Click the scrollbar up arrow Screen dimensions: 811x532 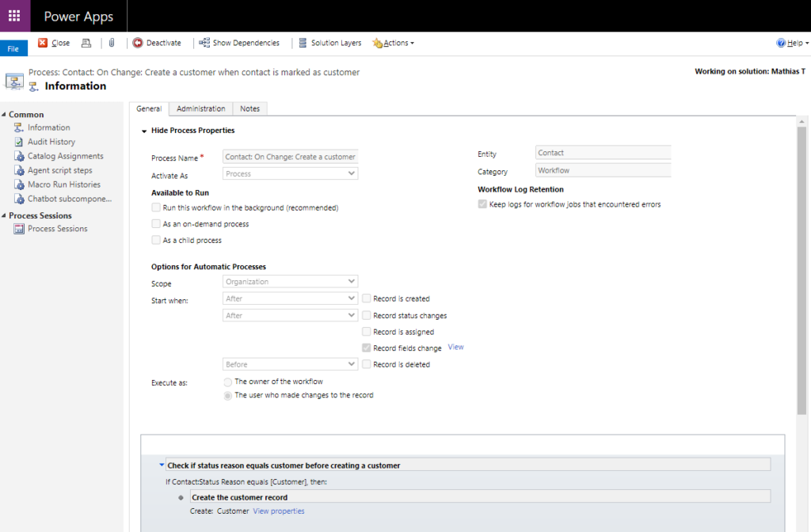[x=801, y=121]
